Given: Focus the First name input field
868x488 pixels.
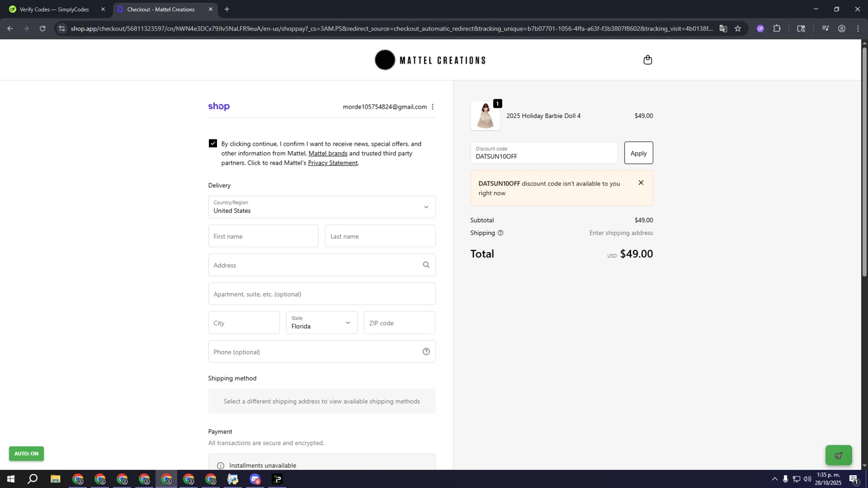Looking at the screenshot, I should [263, 236].
